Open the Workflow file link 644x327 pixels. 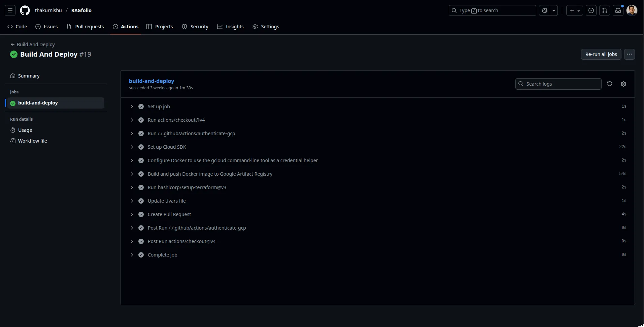[x=32, y=141]
